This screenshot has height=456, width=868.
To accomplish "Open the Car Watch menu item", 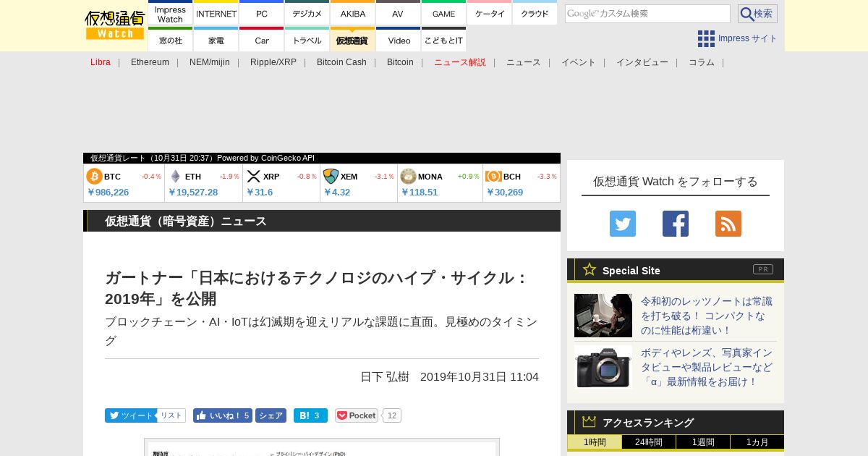I will click(262, 40).
